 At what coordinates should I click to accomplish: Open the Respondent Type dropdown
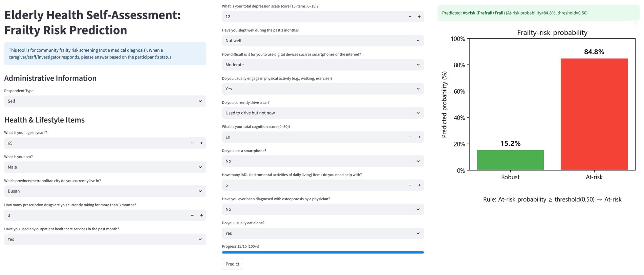105,101
